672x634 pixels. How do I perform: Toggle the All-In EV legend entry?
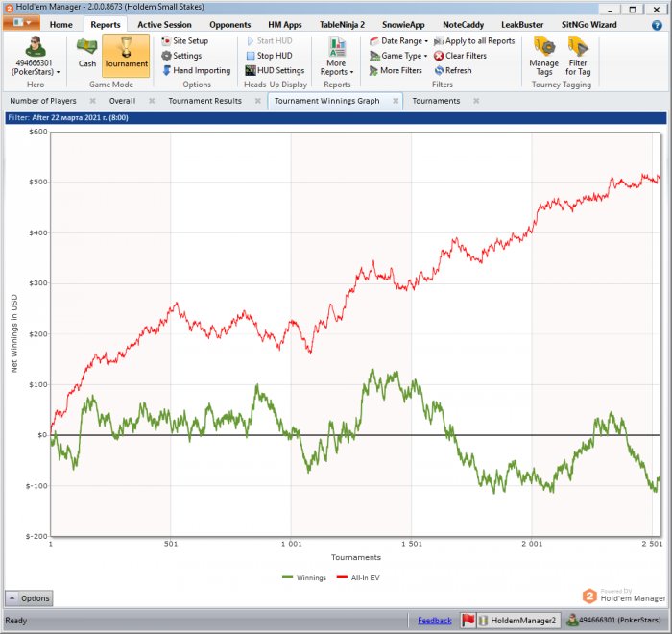[x=358, y=578]
